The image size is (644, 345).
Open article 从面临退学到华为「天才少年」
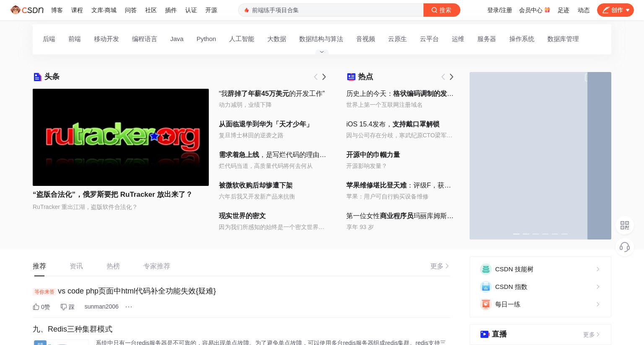click(265, 124)
